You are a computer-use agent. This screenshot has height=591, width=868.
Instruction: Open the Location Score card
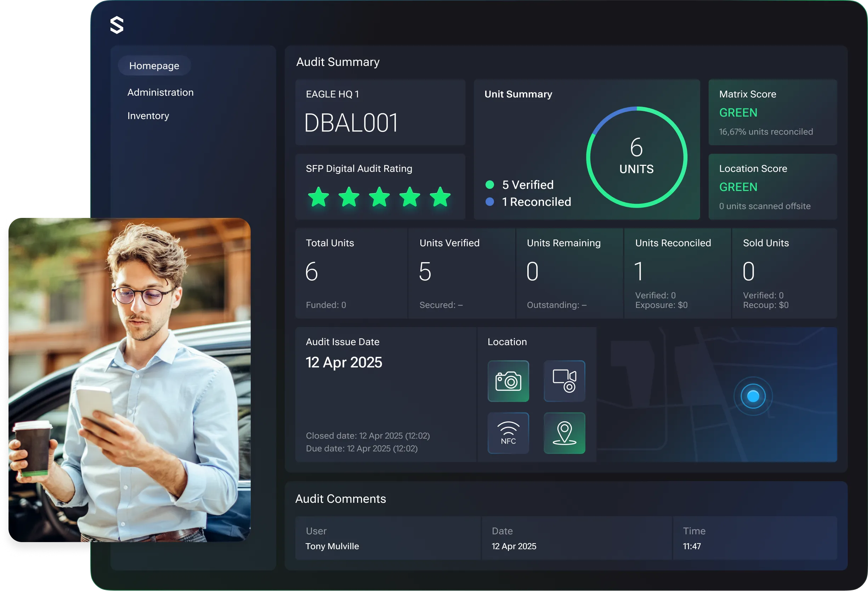click(772, 186)
